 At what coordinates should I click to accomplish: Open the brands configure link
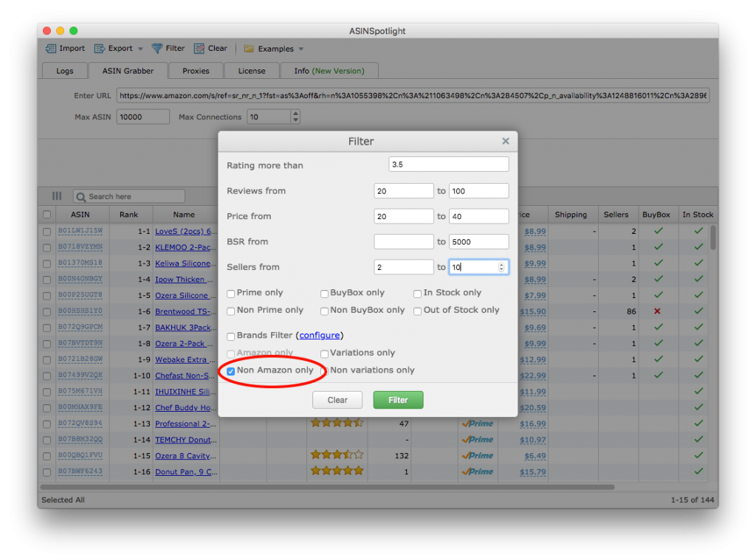click(x=320, y=336)
